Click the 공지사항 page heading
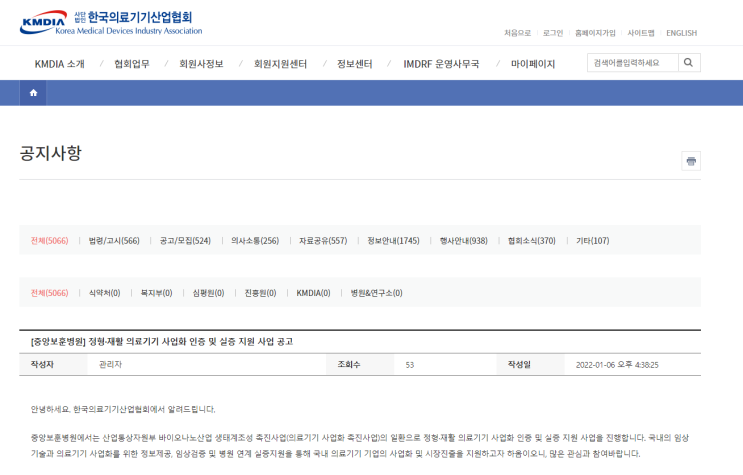 (x=51, y=153)
